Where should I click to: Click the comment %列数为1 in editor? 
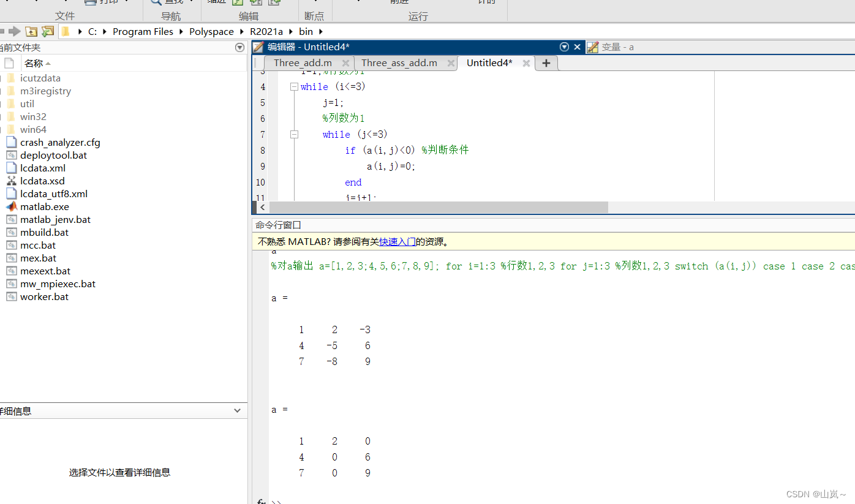(344, 118)
